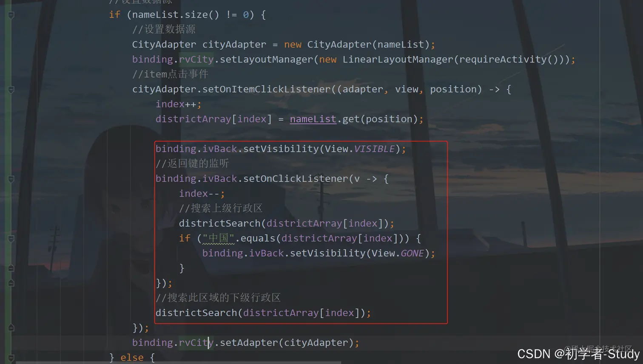Click the View.GONE constant
643x364 pixels.
tap(398, 253)
